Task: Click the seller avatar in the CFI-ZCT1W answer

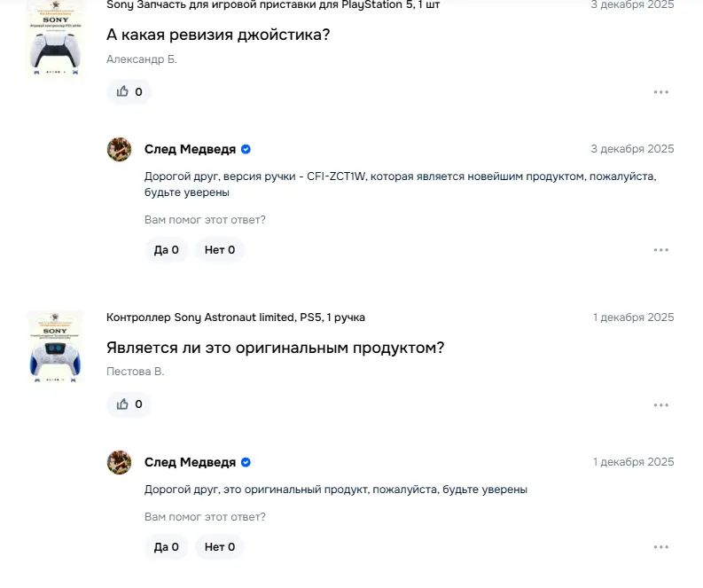Action: pos(120,149)
